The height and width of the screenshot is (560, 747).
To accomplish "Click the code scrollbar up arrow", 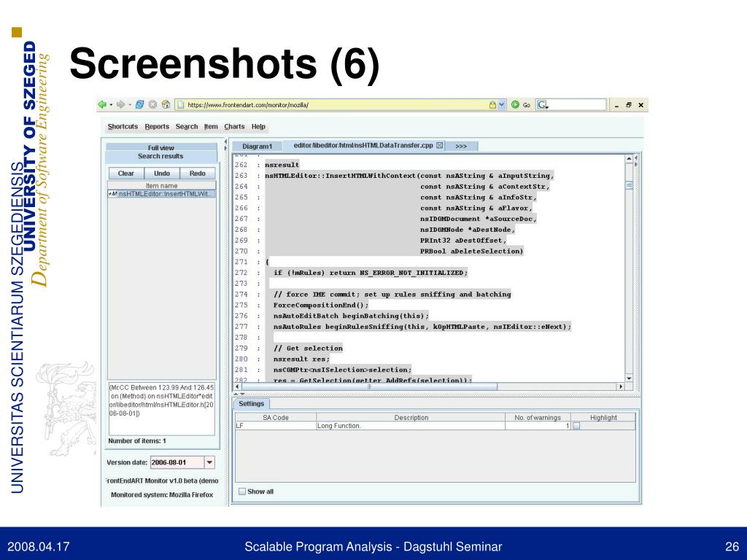I will (x=629, y=158).
